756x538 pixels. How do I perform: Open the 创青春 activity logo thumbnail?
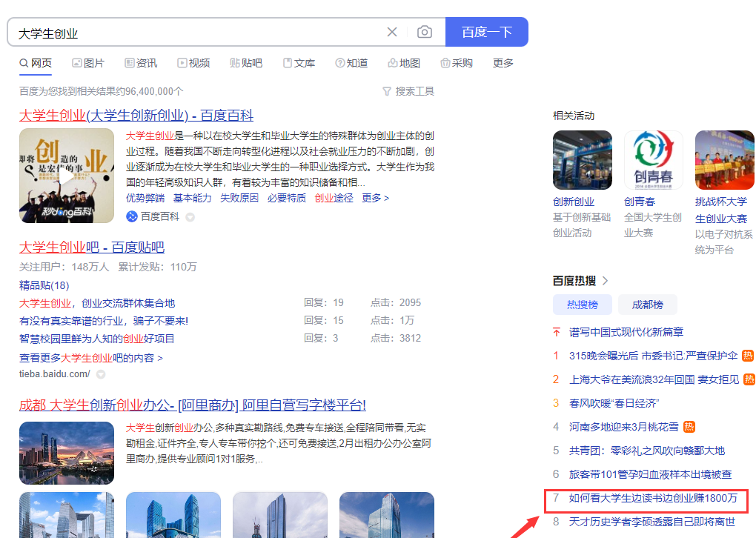click(x=653, y=160)
